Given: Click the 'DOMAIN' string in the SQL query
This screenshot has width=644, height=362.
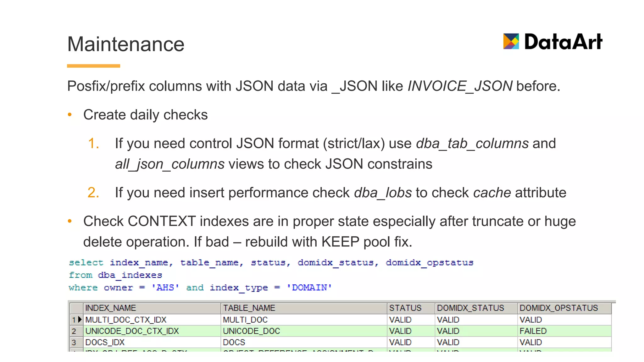Looking at the screenshot, I should pos(309,288).
